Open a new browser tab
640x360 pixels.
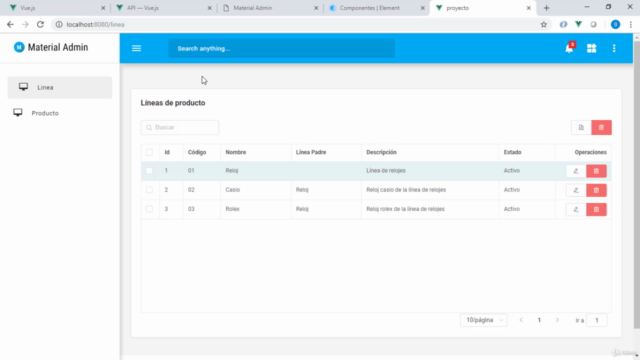(x=547, y=8)
